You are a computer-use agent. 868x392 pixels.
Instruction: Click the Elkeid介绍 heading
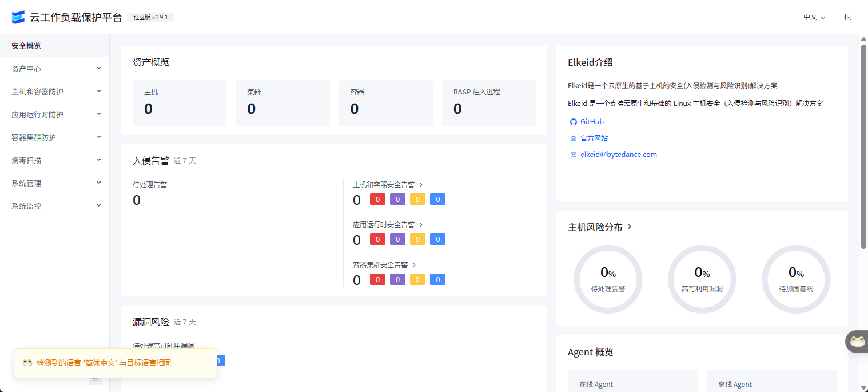pos(590,62)
